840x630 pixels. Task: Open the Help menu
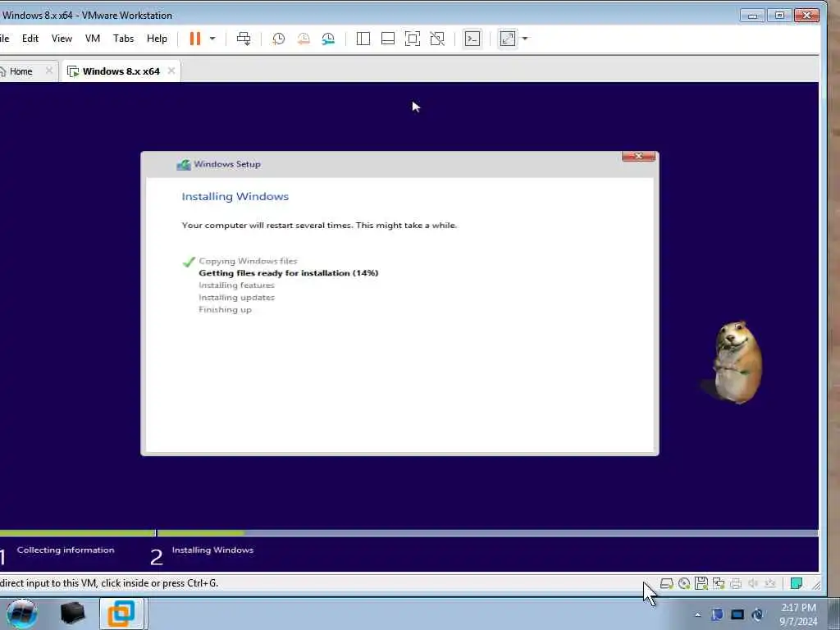[x=157, y=39]
